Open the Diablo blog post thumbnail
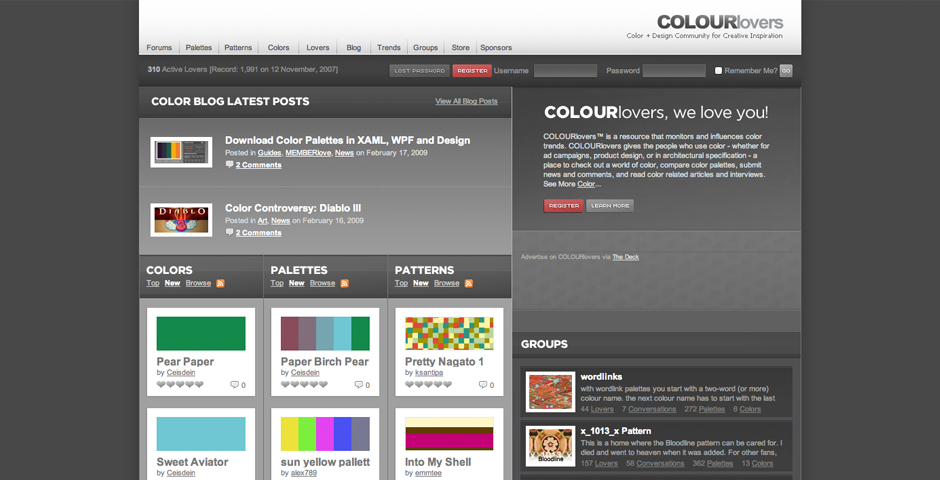The width and height of the screenshot is (940, 480). click(x=181, y=220)
